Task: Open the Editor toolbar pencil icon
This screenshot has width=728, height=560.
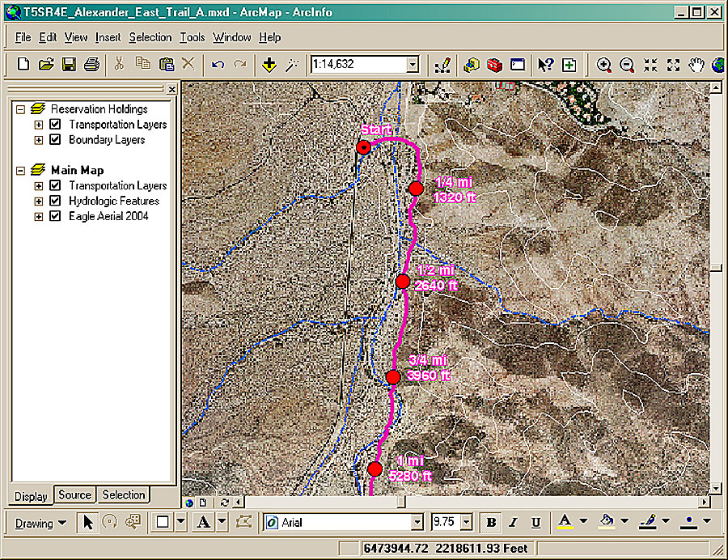Action: pos(442,65)
